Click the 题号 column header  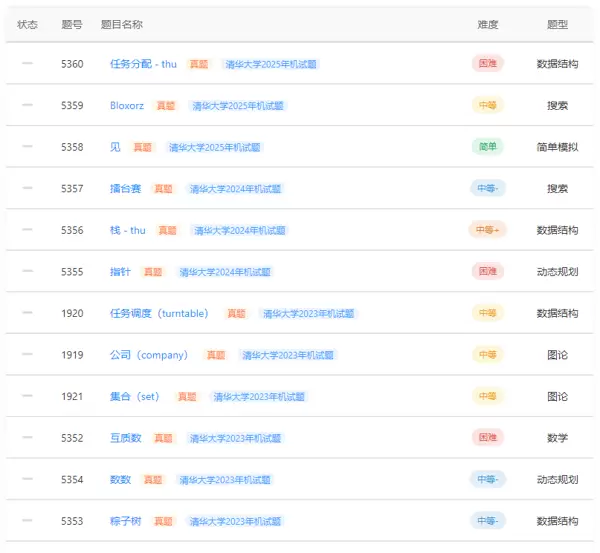coord(71,24)
